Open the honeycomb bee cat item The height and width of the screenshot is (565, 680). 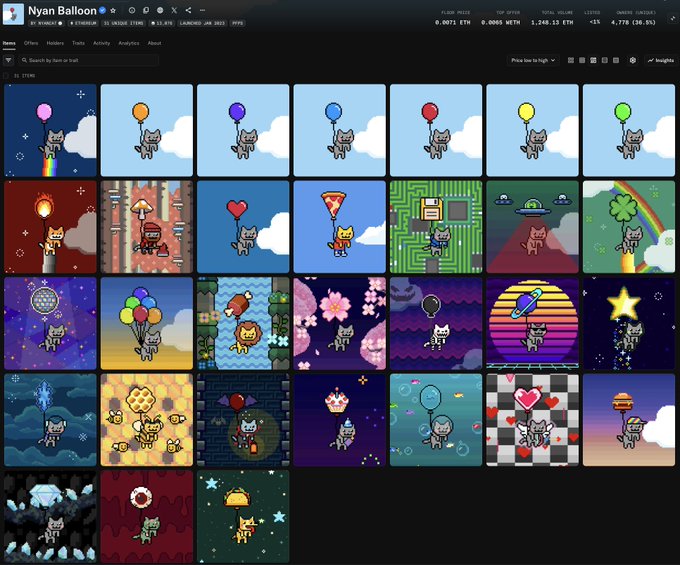pyautogui.click(x=147, y=420)
